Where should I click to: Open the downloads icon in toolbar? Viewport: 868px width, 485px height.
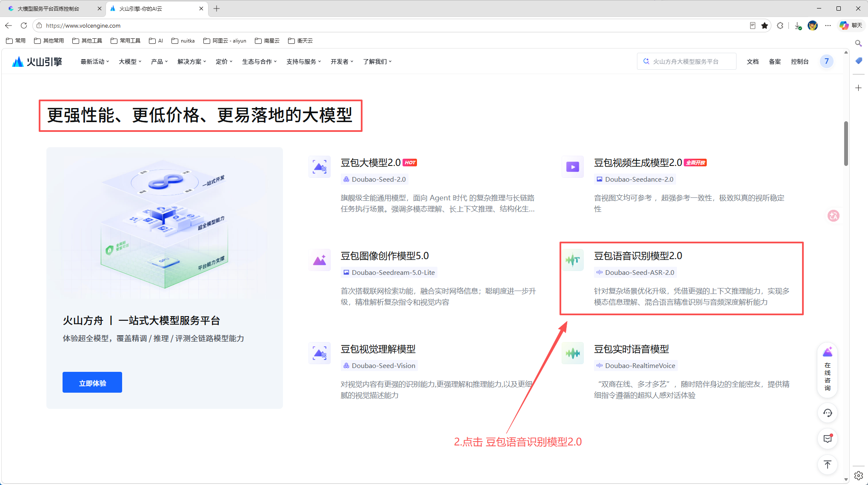(x=798, y=26)
